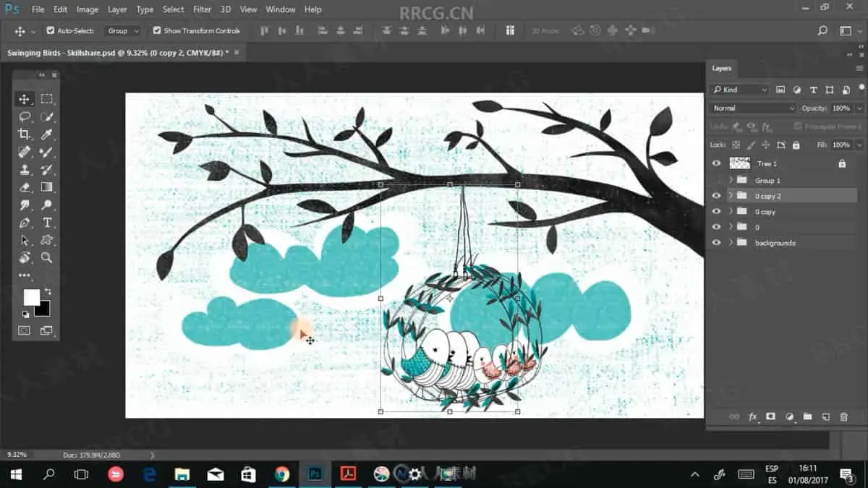Open the Edit Toolbar three-dots button
This screenshot has width=868, height=488.
tap(25, 275)
